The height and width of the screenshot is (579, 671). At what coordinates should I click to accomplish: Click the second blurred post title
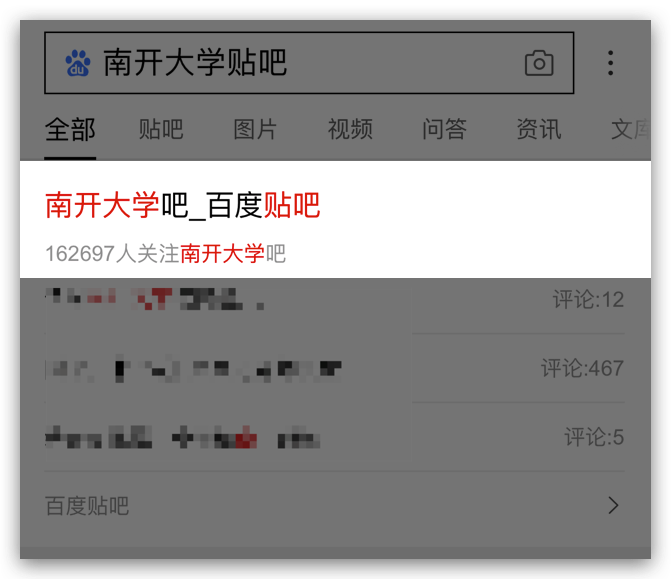(193, 368)
